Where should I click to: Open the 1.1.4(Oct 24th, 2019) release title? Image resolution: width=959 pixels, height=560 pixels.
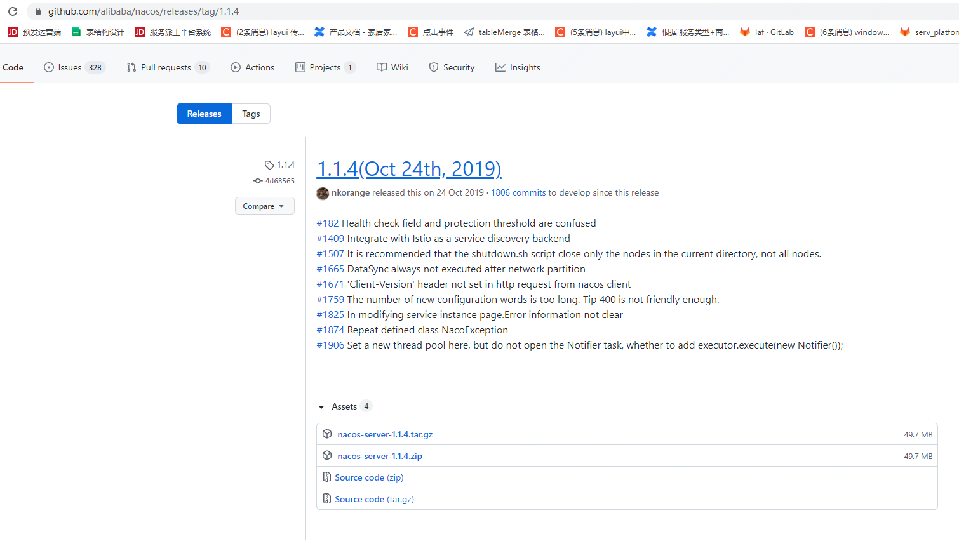409,169
